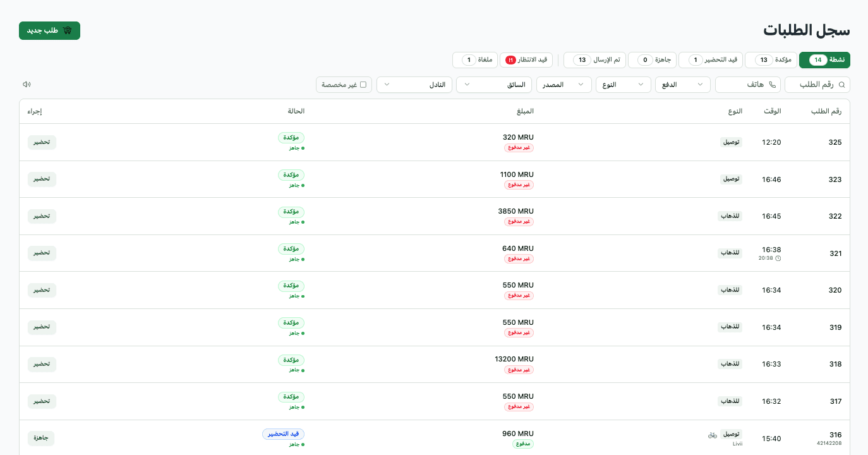
Task: Click تحضير for order 317
Action: click(x=42, y=401)
